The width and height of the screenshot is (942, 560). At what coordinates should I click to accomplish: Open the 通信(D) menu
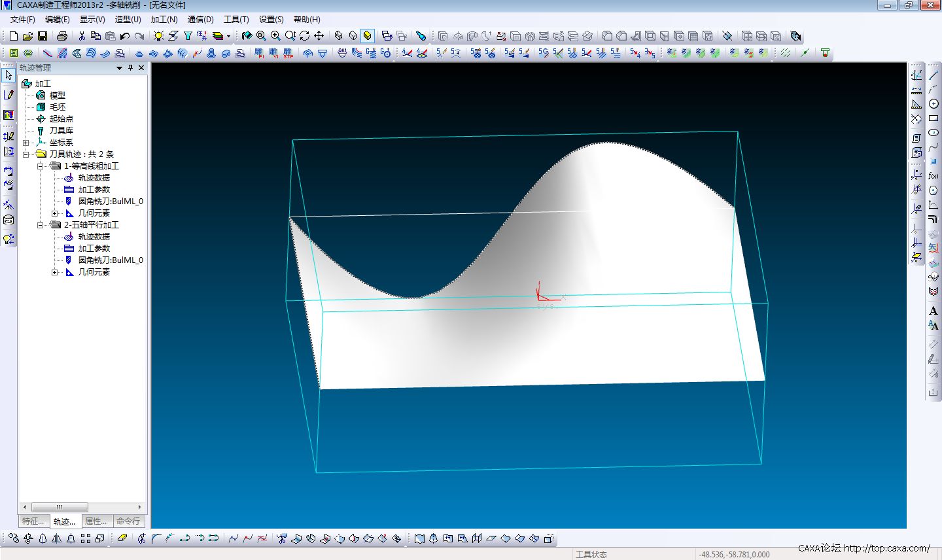coord(201,20)
